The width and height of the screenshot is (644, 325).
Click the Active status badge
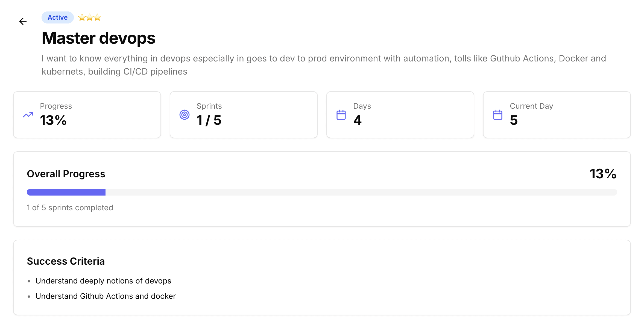(x=57, y=17)
